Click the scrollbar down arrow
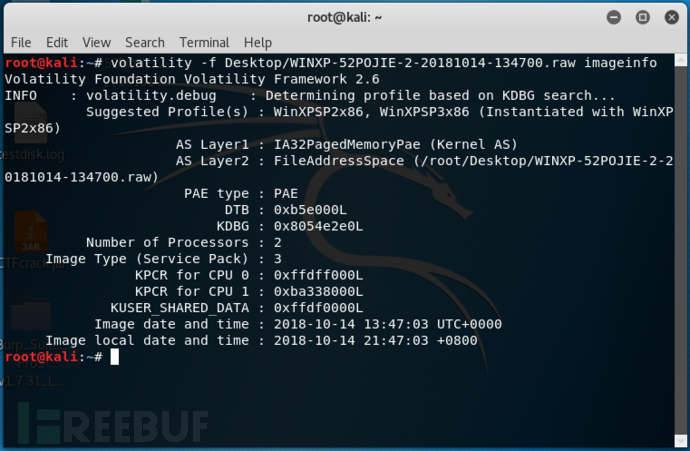Viewport: 690px width, 451px height. tap(681, 440)
